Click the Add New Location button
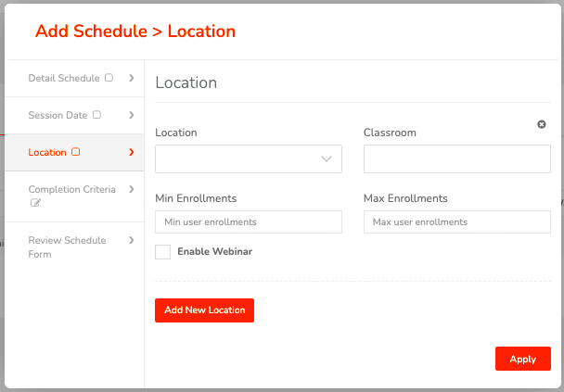This screenshot has width=564, height=392. [x=204, y=310]
